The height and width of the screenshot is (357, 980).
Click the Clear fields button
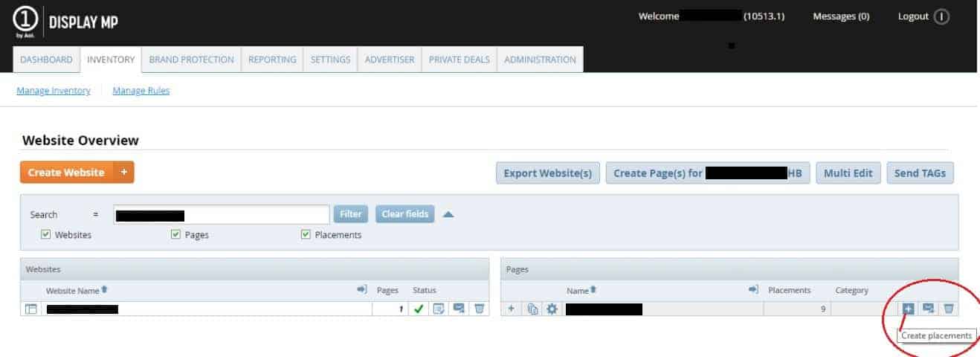tap(405, 214)
